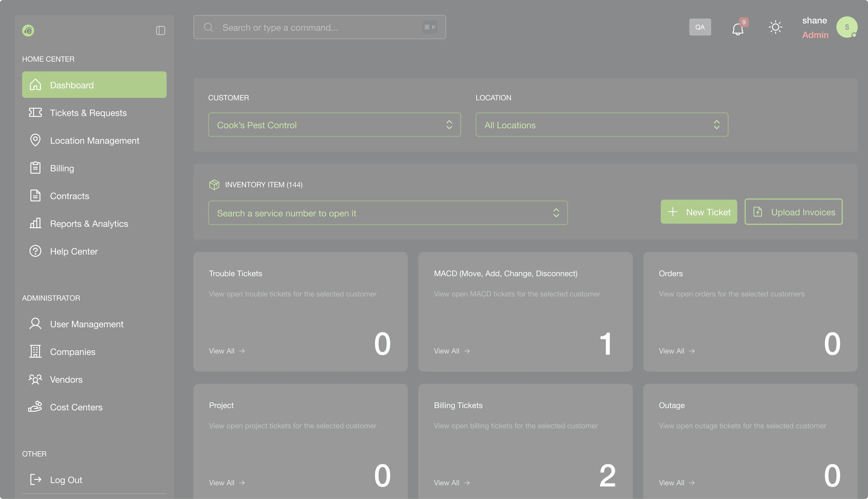
Task: Open notifications bell with 9 badge
Action: 738,29
